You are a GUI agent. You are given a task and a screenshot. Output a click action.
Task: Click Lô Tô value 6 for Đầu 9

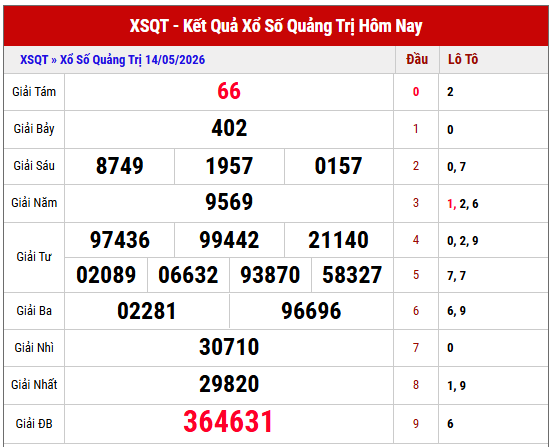(x=450, y=424)
